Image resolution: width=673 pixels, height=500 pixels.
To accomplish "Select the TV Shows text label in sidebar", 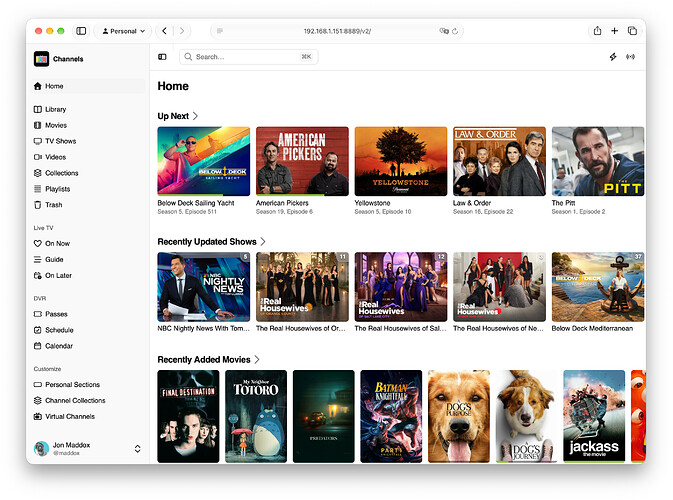I will [x=61, y=141].
